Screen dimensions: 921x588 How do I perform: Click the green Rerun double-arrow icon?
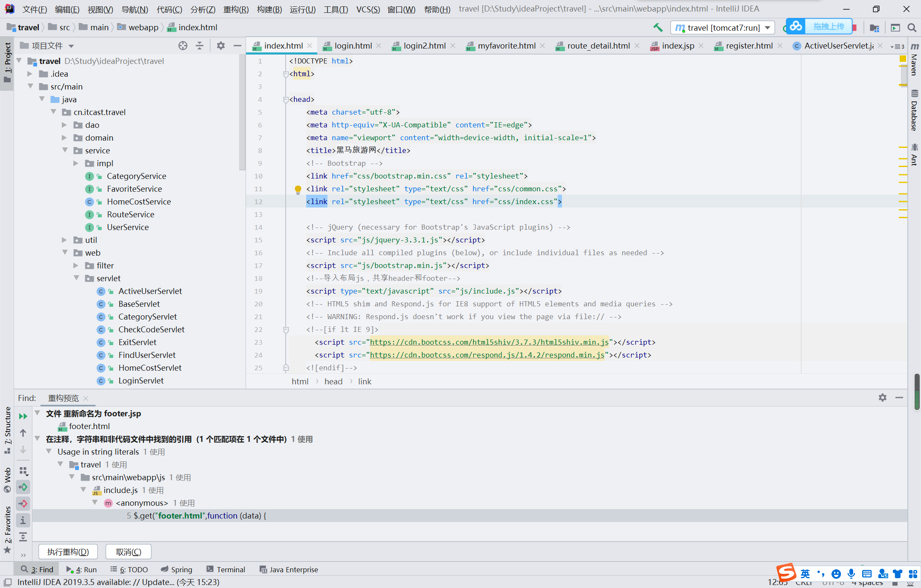(x=23, y=416)
